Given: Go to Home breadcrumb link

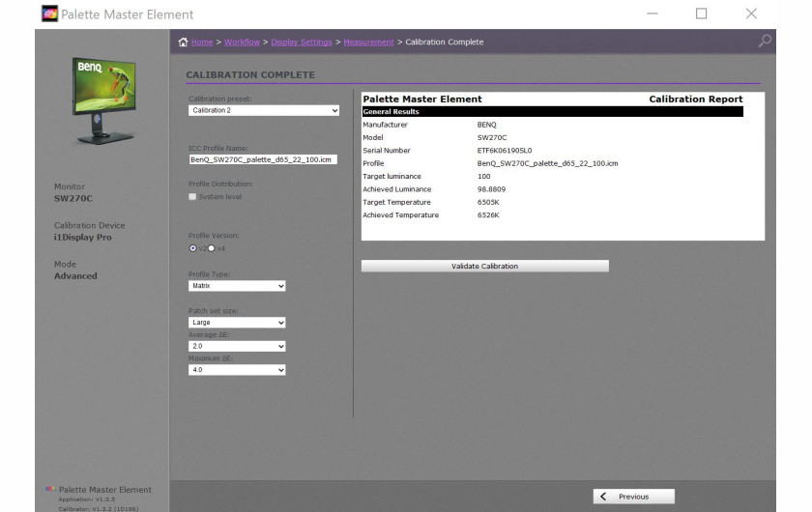Looking at the screenshot, I should pyautogui.click(x=202, y=42).
